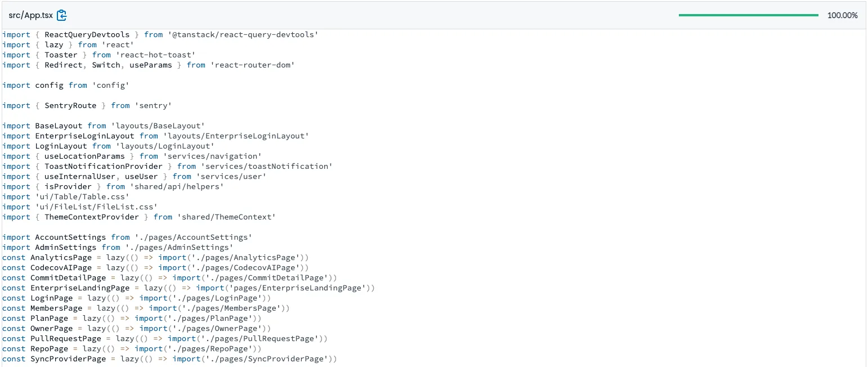868x367 pixels.
Task: Click the AccountSettings import line
Action: 127,237
